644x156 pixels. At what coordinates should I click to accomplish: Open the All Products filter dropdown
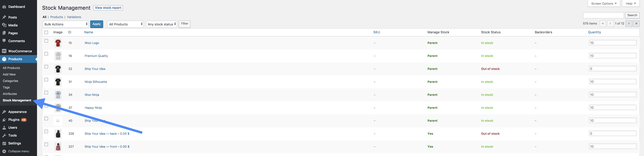(125, 24)
